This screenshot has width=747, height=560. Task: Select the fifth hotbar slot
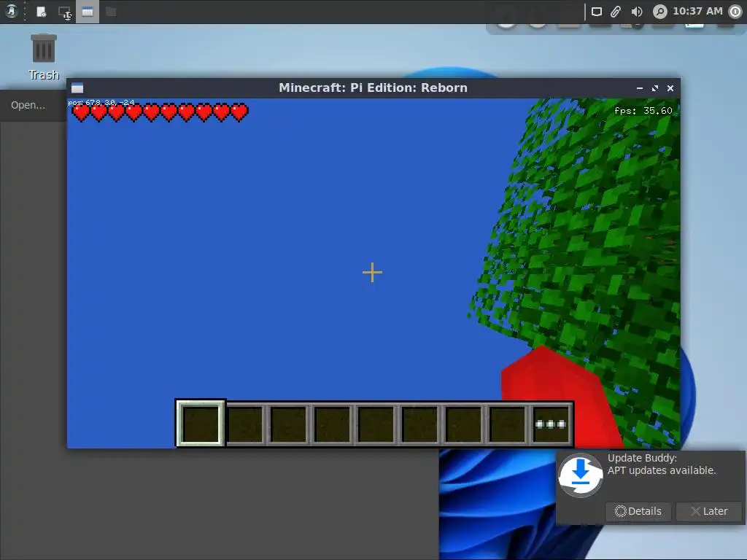point(376,424)
